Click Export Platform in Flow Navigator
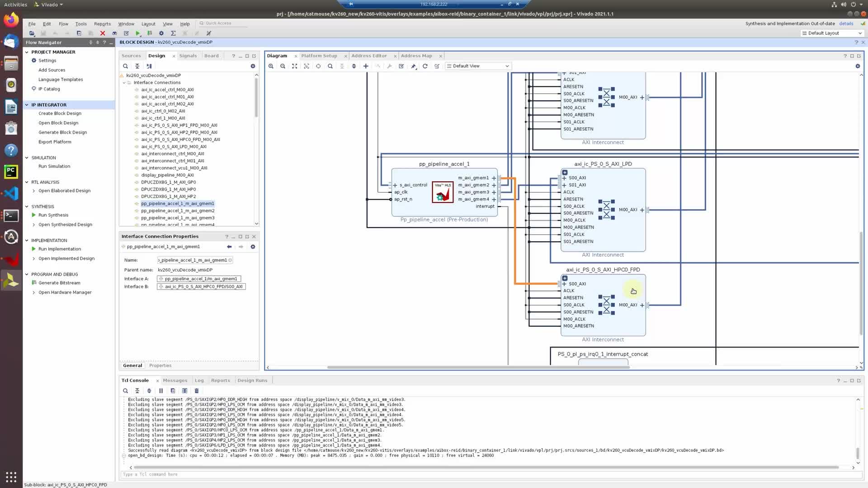The width and height of the screenshot is (868, 488). point(55,142)
